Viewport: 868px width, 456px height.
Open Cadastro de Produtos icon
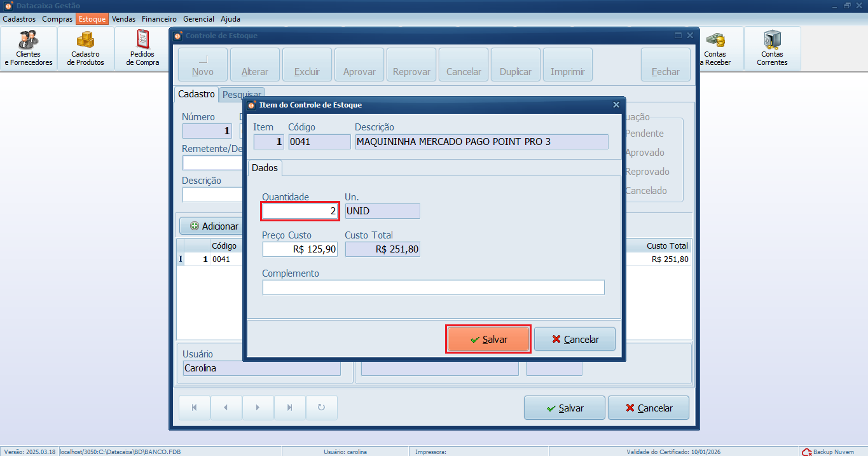[86, 48]
